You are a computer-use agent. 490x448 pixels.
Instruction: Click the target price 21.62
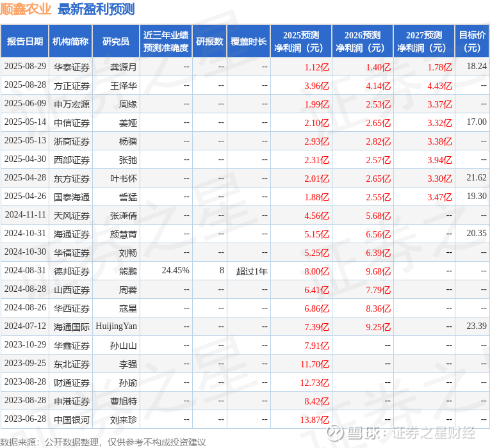pyautogui.click(x=477, y=178)
